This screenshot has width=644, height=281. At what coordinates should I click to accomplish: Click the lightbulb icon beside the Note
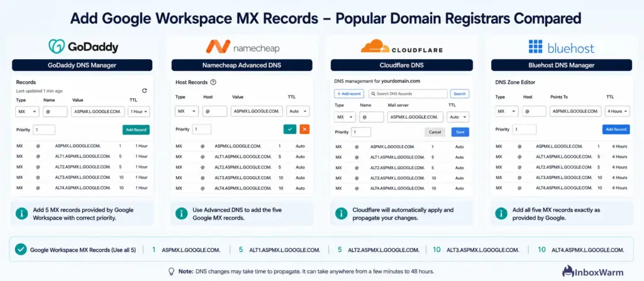172,272
